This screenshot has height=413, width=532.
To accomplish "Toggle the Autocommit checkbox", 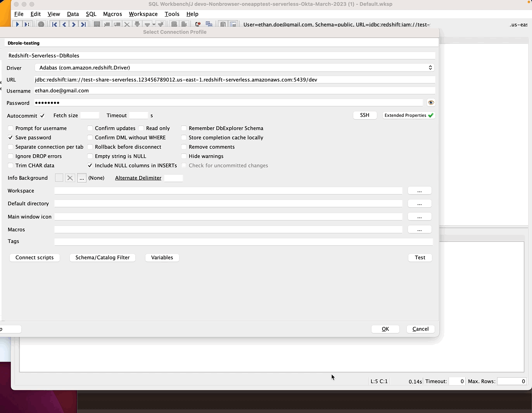I will click(42, 116).
